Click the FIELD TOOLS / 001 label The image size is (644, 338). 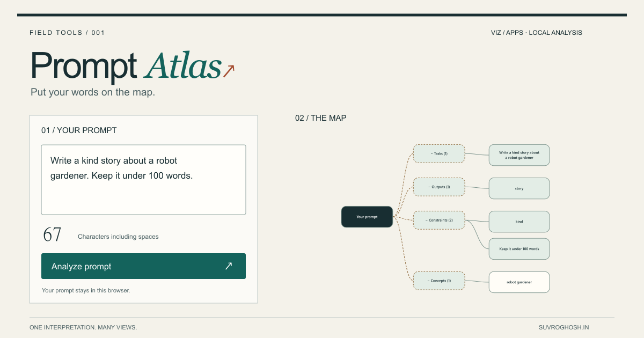point(67,33)
